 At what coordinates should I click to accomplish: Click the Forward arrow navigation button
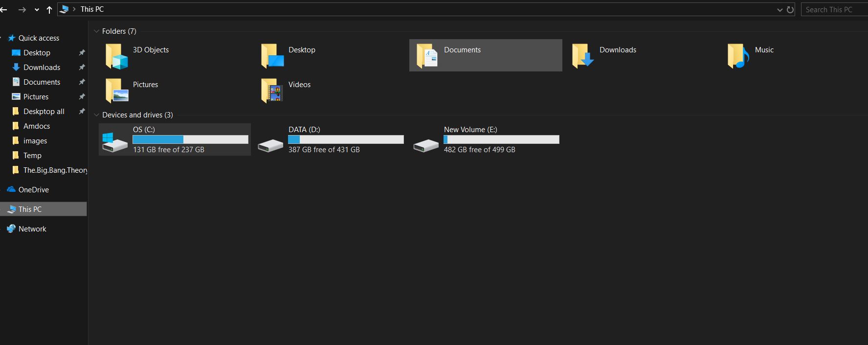pyautogui.click(x=22, y=9)
